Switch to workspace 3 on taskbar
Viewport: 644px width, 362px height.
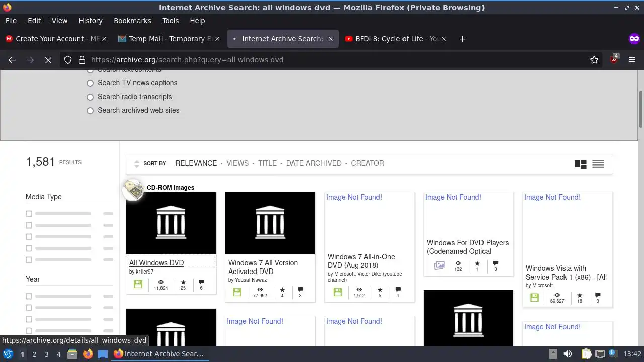46,354
